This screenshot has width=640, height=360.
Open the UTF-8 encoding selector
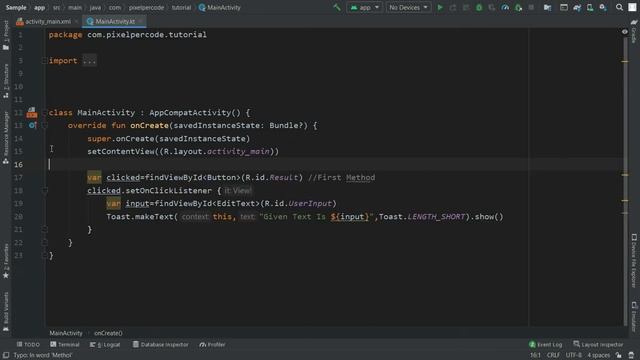click(573, 355)
